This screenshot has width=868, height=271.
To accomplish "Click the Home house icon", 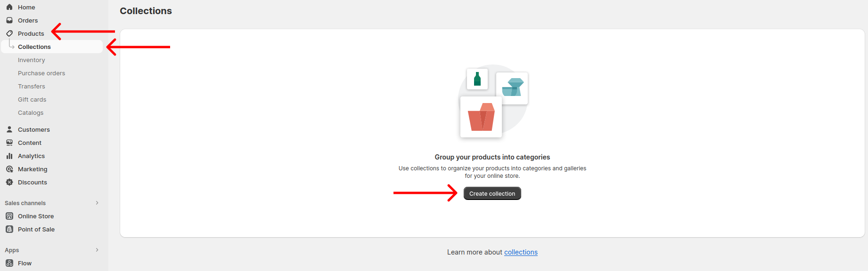I will click(9, 7).
